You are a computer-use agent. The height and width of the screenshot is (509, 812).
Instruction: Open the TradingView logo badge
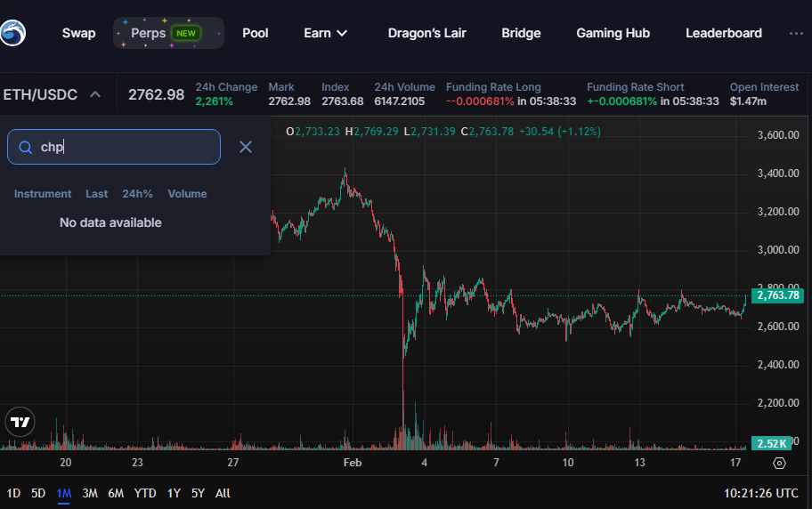tap(20, 422)
